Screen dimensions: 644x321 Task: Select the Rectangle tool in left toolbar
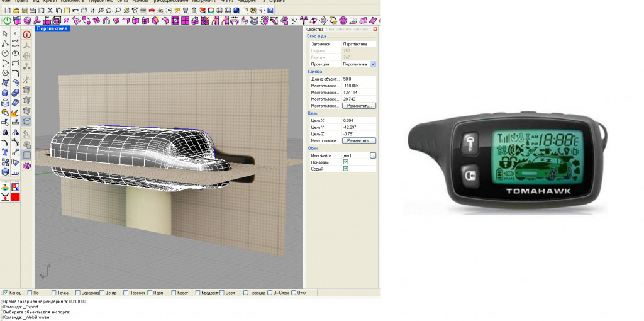[16, 63]
